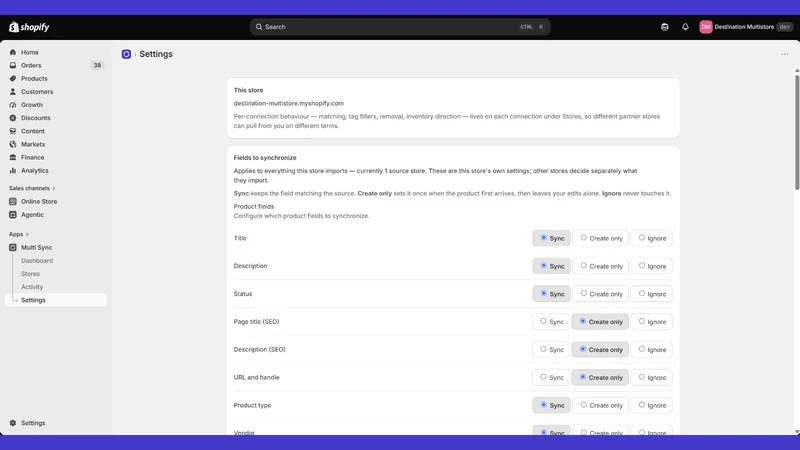Image resolution: width=800 pixels, height=450 pixels.
Task: Click the Markets globe icon
Action: click(13, 144)
